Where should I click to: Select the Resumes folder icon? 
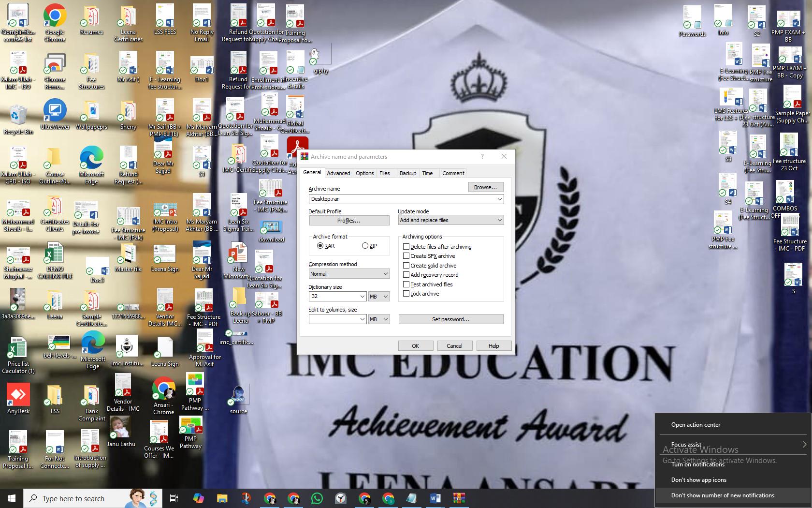point(91,21)
